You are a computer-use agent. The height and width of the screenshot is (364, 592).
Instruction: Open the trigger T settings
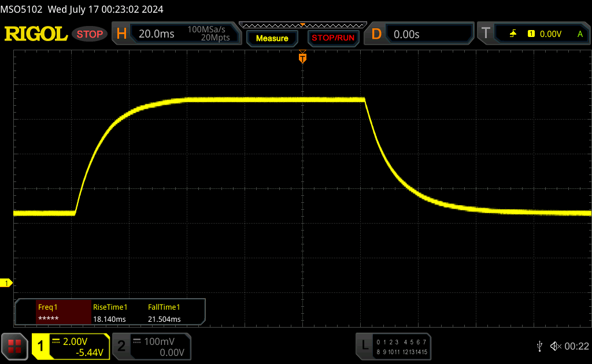click(x=486, y=34)
